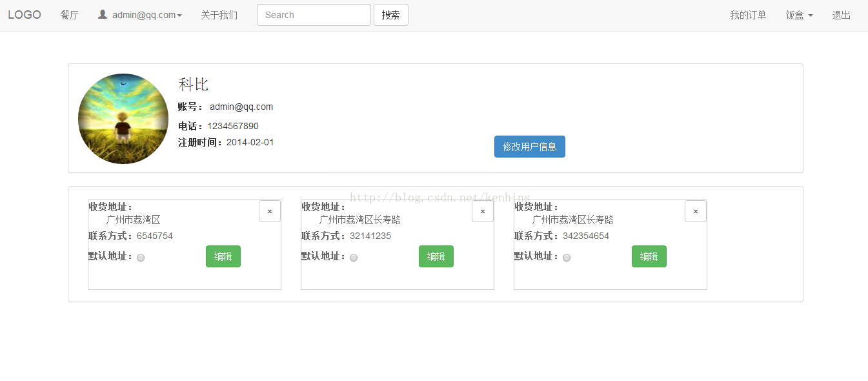Select default address radio for contact 342354654
Viewport: 868px width, 381px height.
[567, 258]
